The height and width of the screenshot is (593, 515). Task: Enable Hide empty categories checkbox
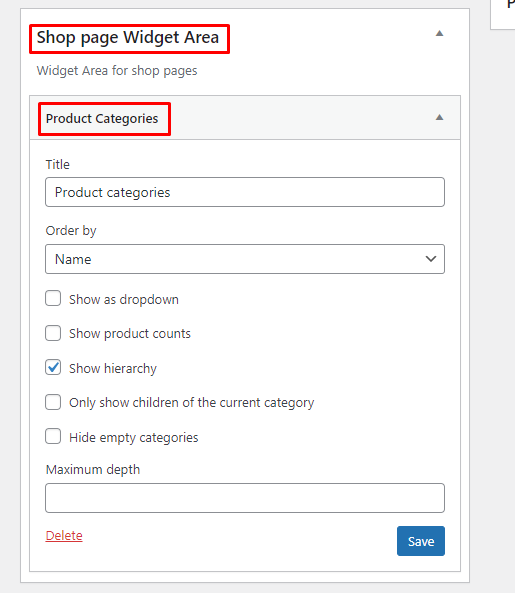53,436
